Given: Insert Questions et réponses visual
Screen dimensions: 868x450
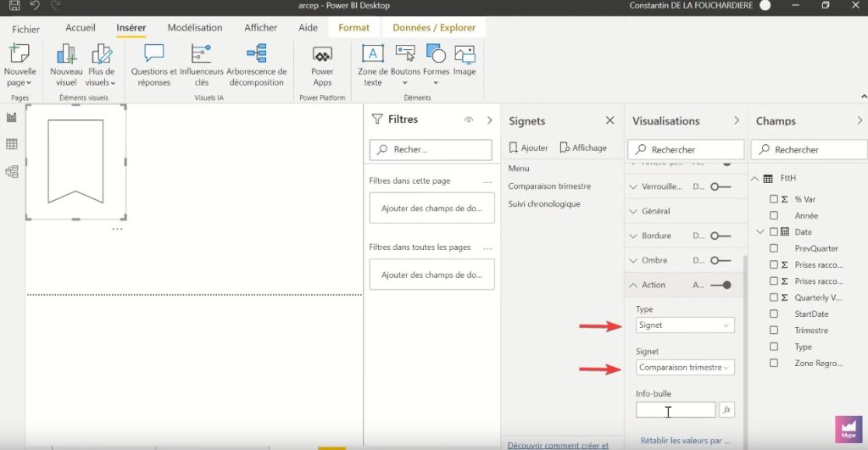Looking at the screenshot, I should tap(154, 65).
